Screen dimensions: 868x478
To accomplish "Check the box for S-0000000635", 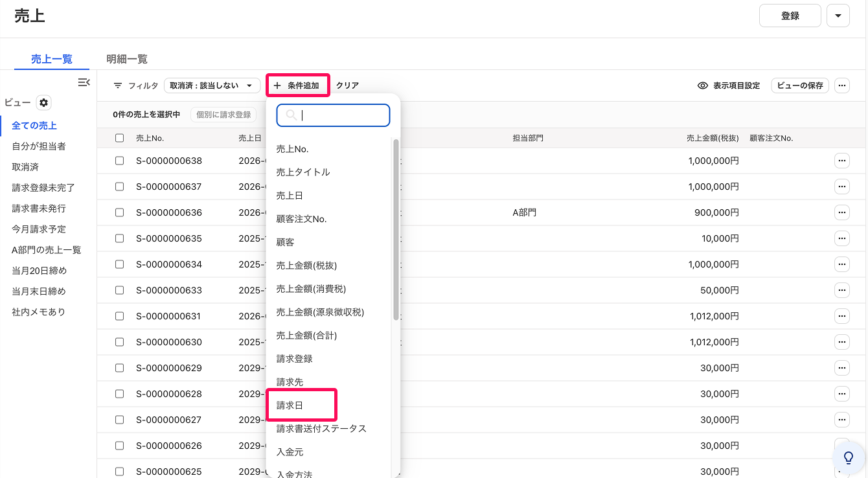I will pyautogui.click(x=119, y=238).
